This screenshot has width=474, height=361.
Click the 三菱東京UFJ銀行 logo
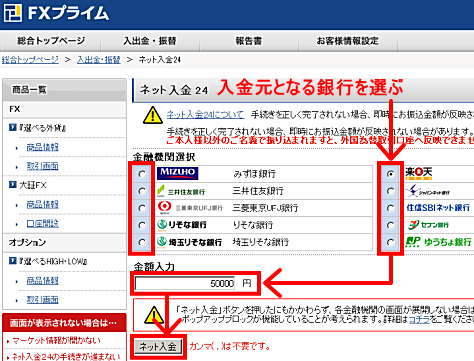click(x=190, y=208)
